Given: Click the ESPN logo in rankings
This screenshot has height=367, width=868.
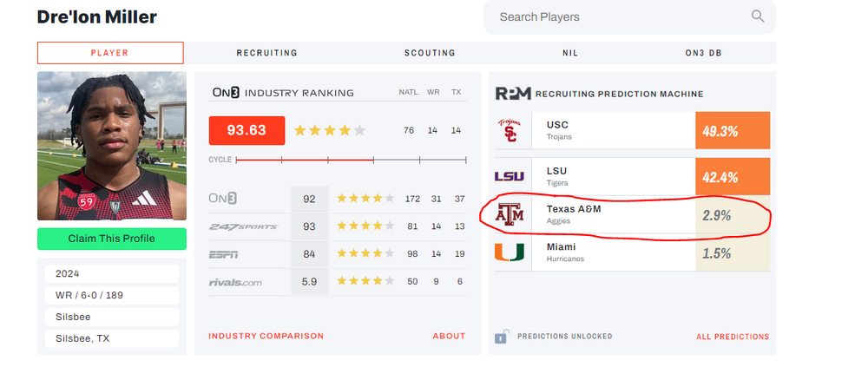Looking at the screenshot, I should 223,254.
